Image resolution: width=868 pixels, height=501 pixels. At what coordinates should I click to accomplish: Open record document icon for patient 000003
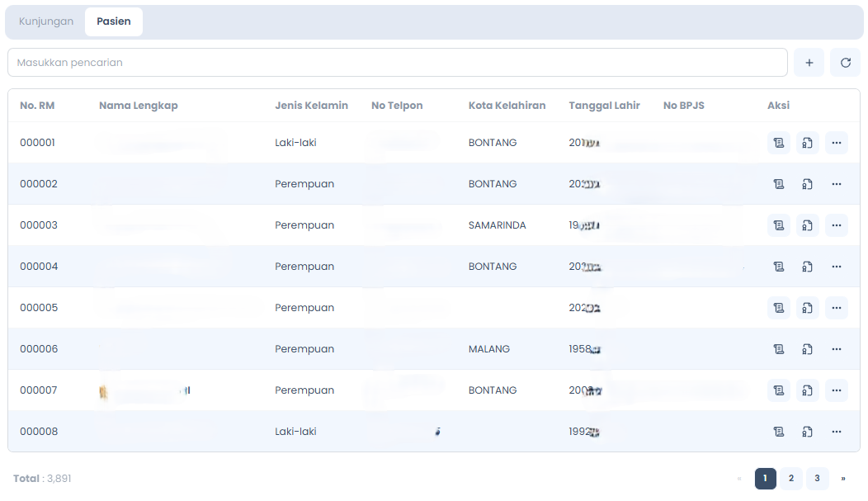[x=778, y=225]
